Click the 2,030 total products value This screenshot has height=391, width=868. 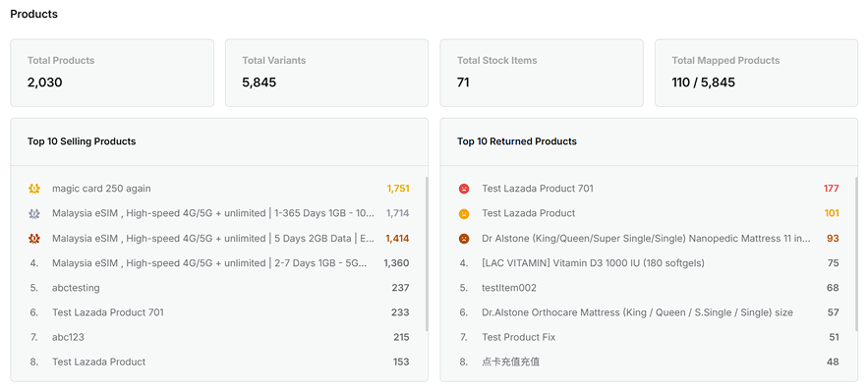pyautogui.click(x=45, y=83)
